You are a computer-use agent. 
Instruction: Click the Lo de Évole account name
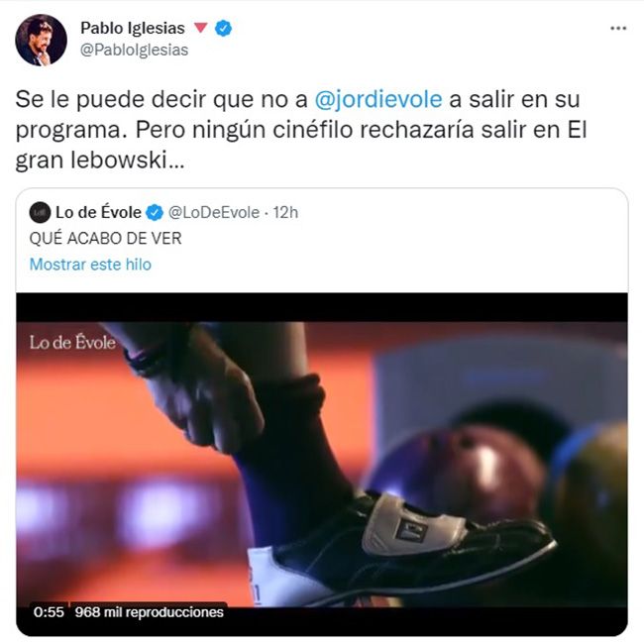tap(98, 212)
